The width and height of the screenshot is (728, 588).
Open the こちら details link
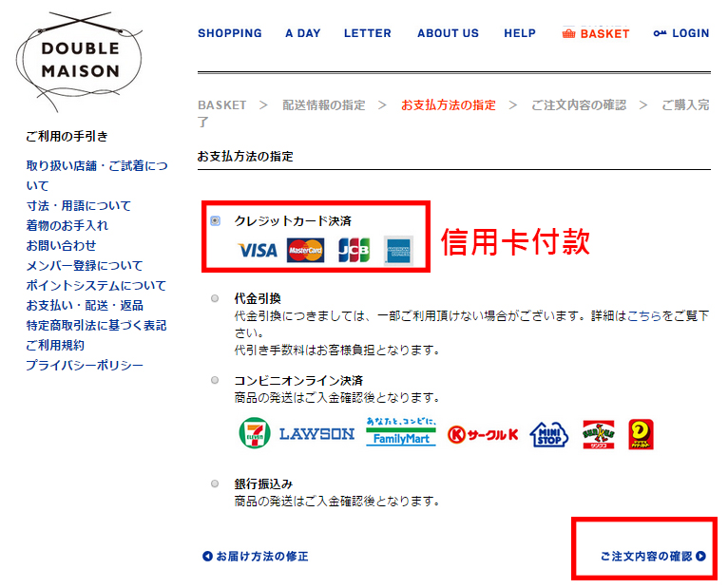coord(644,316)
